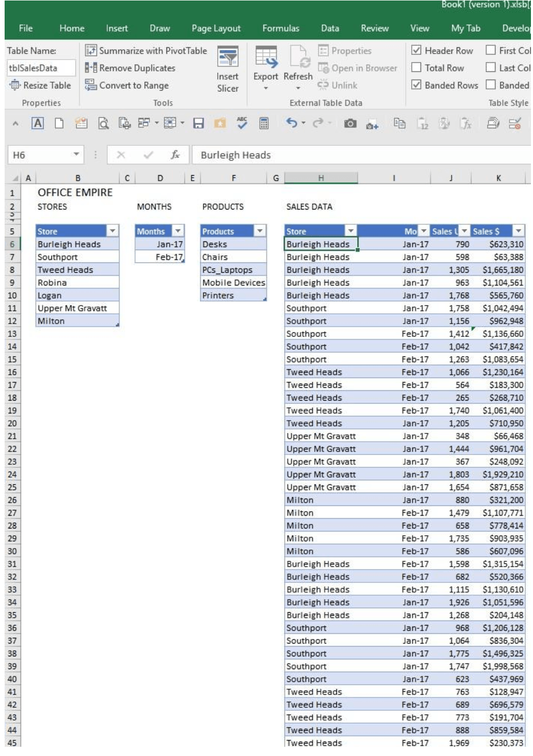Click the Cancel X in formula bar
Viewport: 533px width, 756px height.
click(121, 155)
